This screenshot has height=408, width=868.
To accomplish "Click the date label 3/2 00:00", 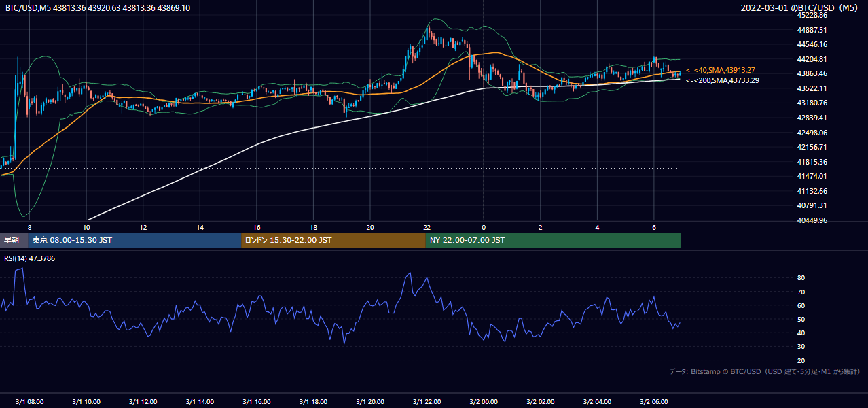I will pyautogui.click(x=484, y=402).
